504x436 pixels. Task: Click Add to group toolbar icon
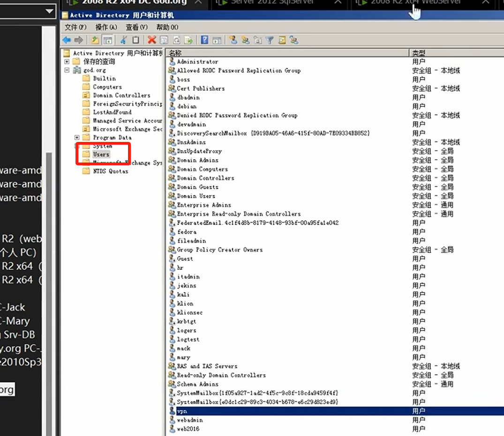coord(294,40)
